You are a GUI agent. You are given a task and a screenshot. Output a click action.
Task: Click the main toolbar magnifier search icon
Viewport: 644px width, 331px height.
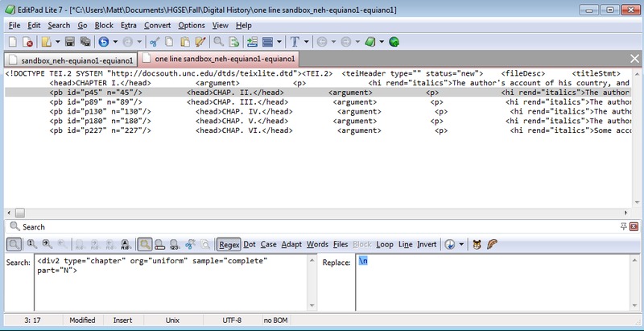(218, 42)
